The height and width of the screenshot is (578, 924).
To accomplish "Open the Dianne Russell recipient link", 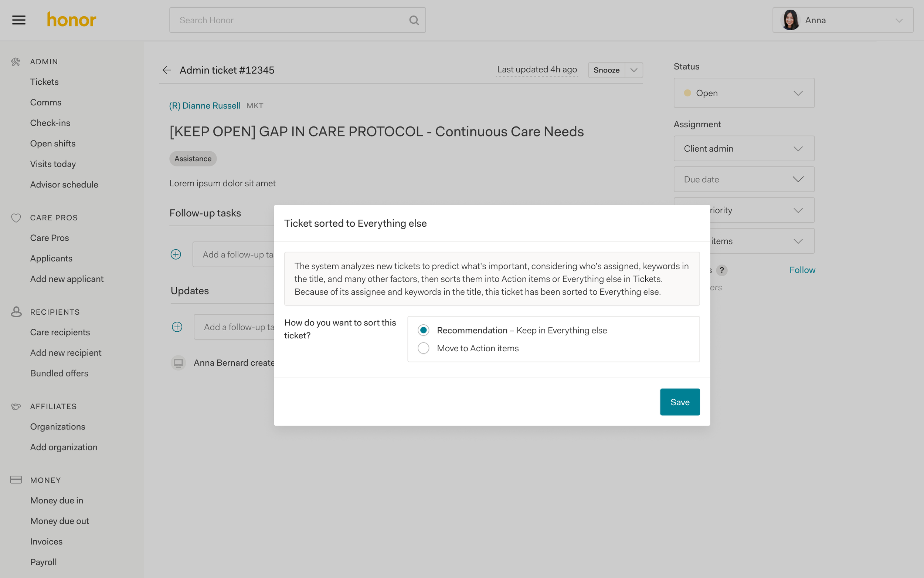I will pyautogui.click(x=205, y=105).
